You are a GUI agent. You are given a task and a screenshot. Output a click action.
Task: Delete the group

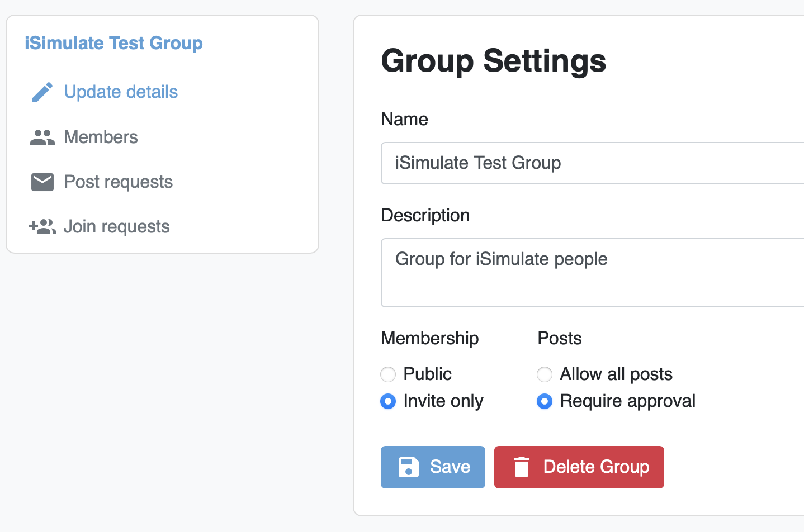(579, 467)
